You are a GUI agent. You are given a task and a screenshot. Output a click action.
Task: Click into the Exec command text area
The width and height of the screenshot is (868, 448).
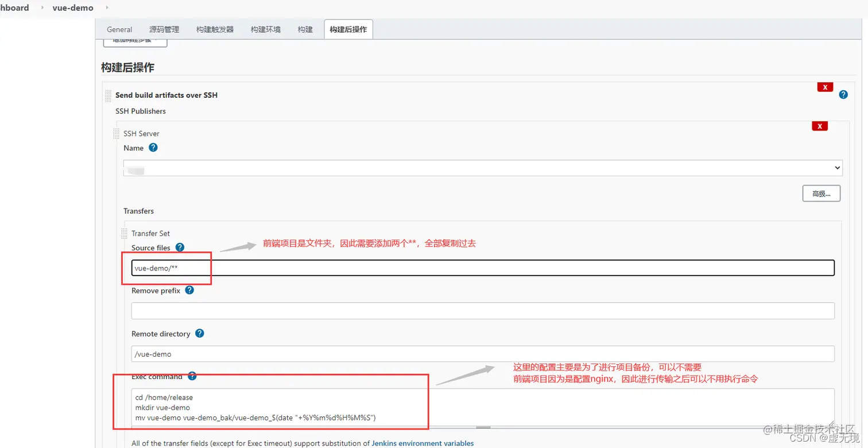click(483, 407)
